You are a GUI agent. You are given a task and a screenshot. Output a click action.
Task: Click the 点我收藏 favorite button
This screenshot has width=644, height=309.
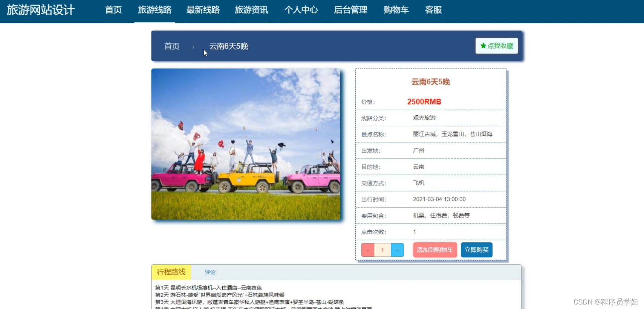[497, 46]
